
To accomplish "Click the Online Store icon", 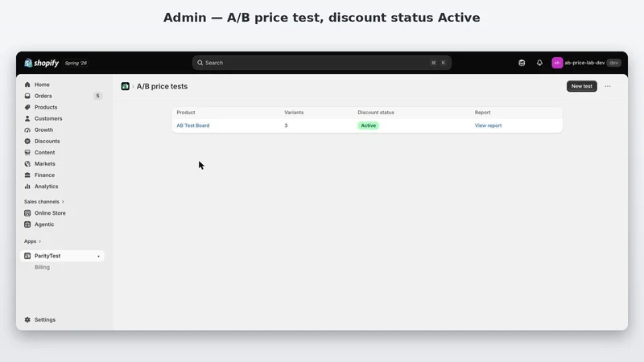I will tap(27, 213).
